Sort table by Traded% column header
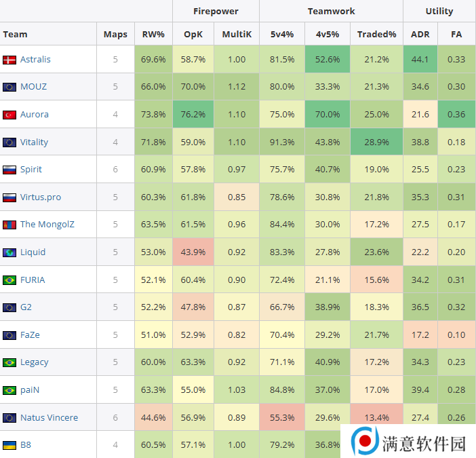This screenshot has width=476, height=458. coord(376,34)
